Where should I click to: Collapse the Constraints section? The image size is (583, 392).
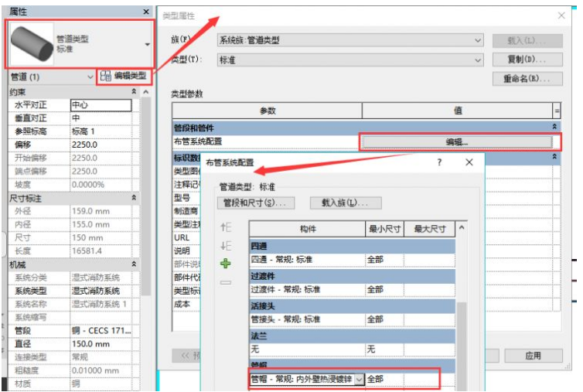pos(134,91)
